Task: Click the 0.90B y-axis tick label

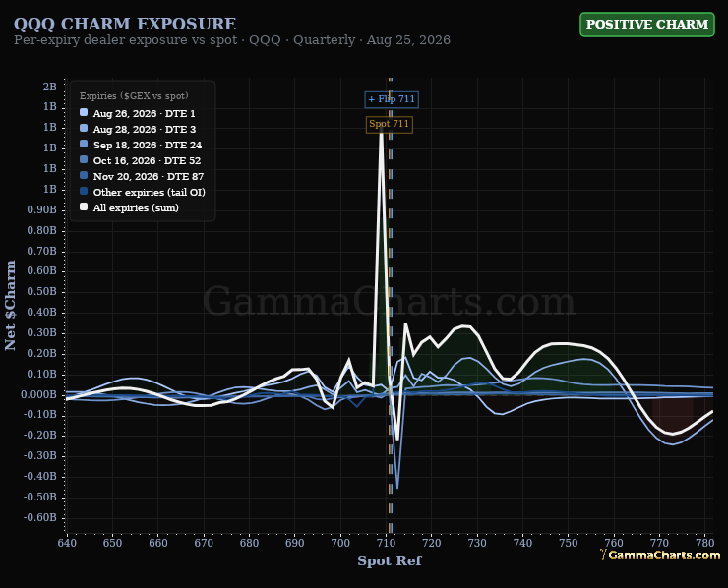Action: pos(41,209)
